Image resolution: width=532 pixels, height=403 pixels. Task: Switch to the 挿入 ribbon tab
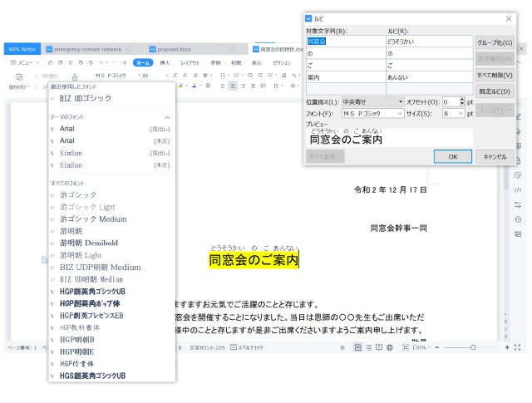click(x=165, y=63)
